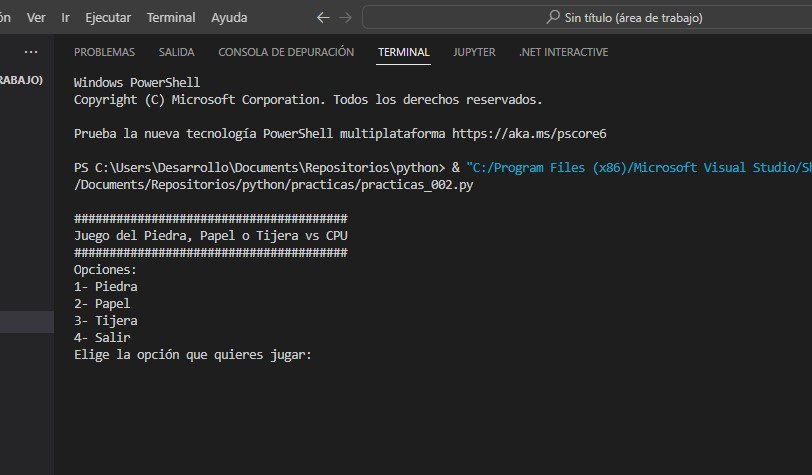This screenshot has width=812, height=475.
Task: Go back using the left arrow
Action: pyautogui.click(x=323, y=18)
